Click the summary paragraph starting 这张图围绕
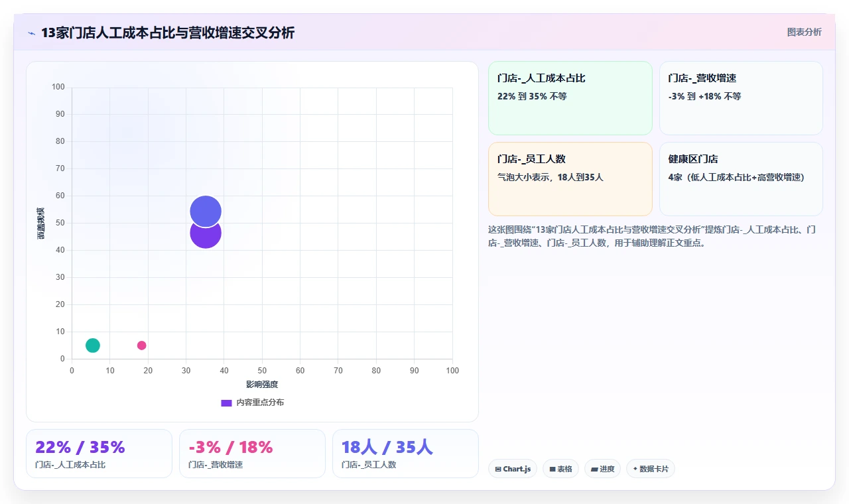Image resolution: width=849 pixels, height=504 pixels. [x=653, y=236]
